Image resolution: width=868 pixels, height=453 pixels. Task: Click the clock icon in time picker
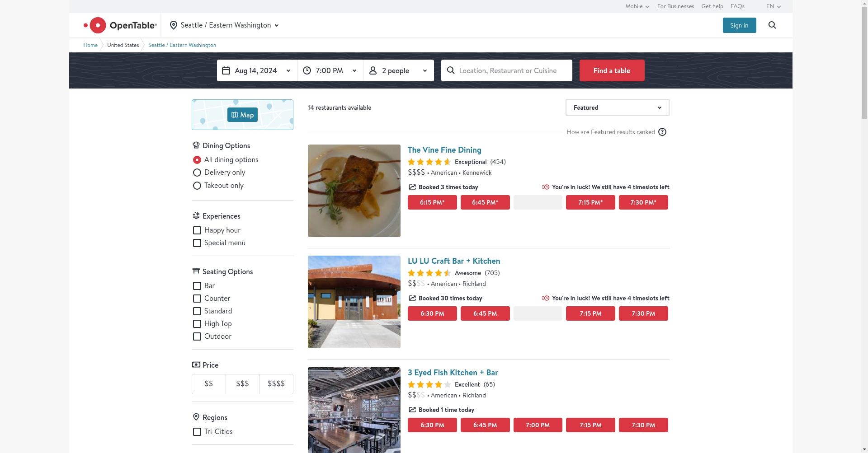307,70
